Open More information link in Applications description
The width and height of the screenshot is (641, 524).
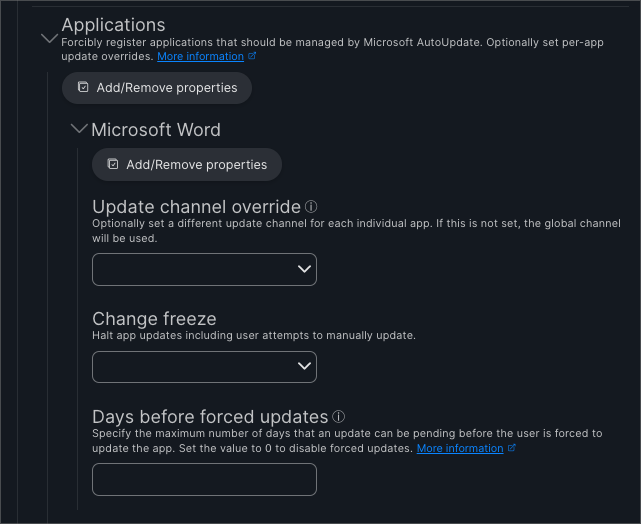pyautogui.click(x=200, y=56)
